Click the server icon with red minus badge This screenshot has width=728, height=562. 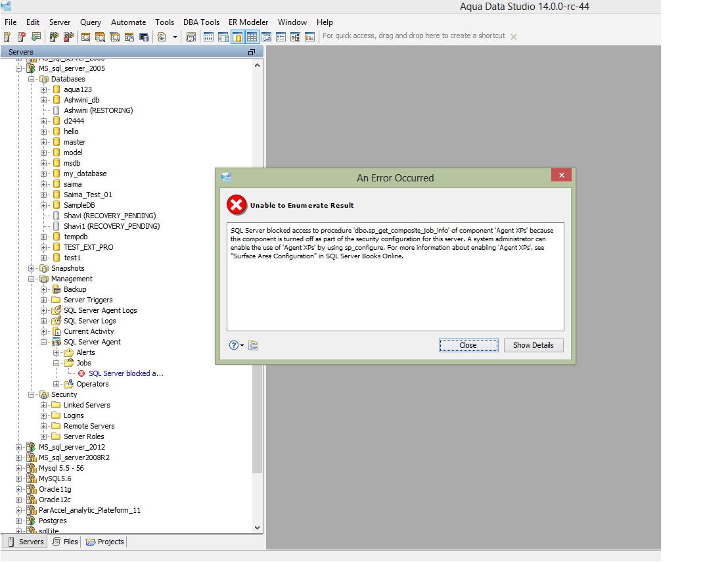(22, 37)
